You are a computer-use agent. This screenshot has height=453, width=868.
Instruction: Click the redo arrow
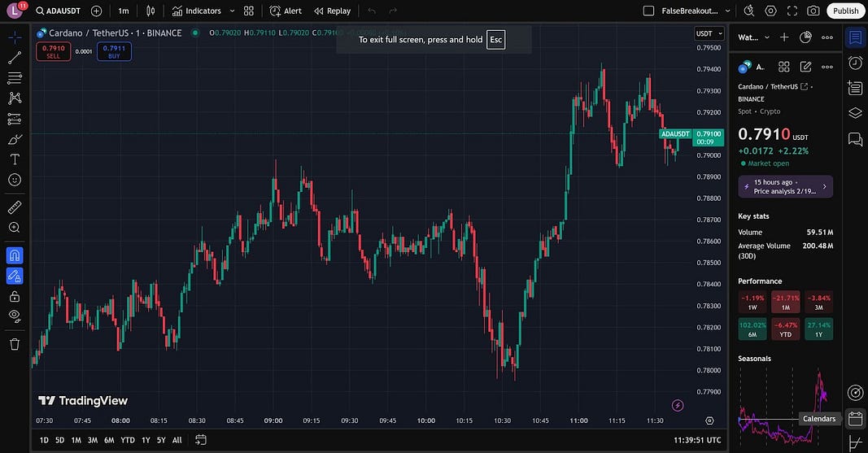click(393, 11)
